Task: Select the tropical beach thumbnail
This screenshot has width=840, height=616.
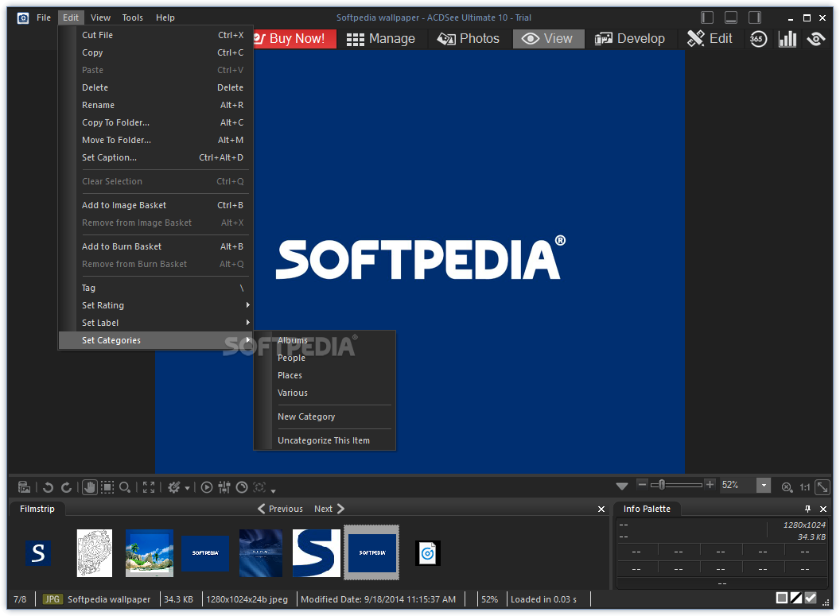Action: (150, 553)
